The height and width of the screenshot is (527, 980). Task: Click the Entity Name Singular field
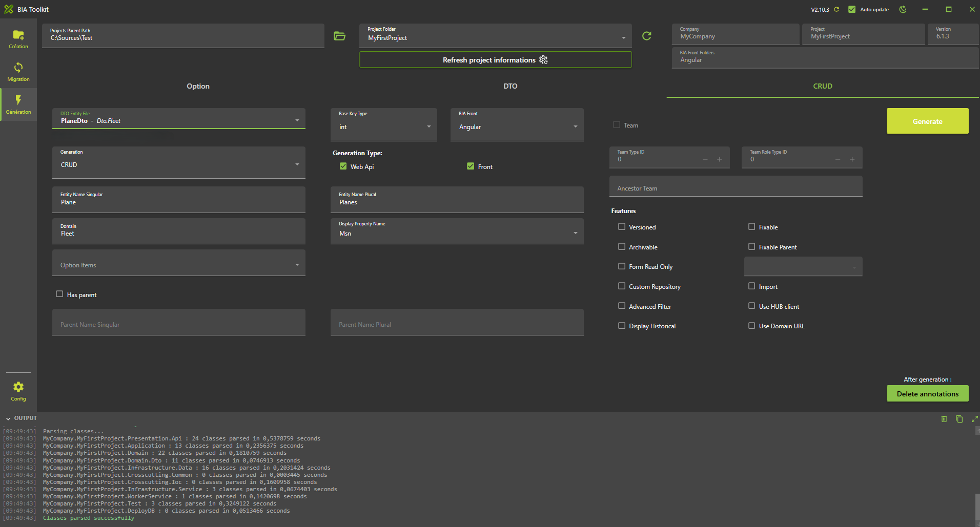click(179, 199)
